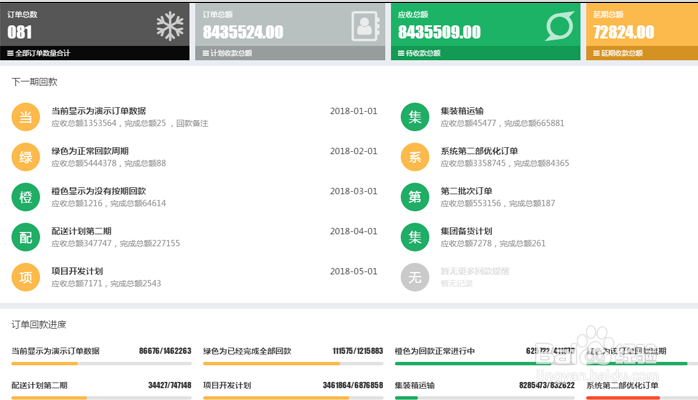This screenshot has height=400, width=698.
Task: Click the 订单总额 value 8435524.00
Action: pyautogui.click(x=243, y=32)
